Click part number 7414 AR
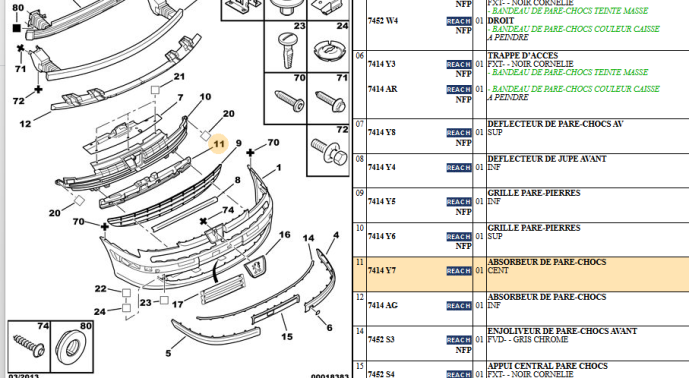The width and height of the screenshot is (689, 378). click(383, 89)
